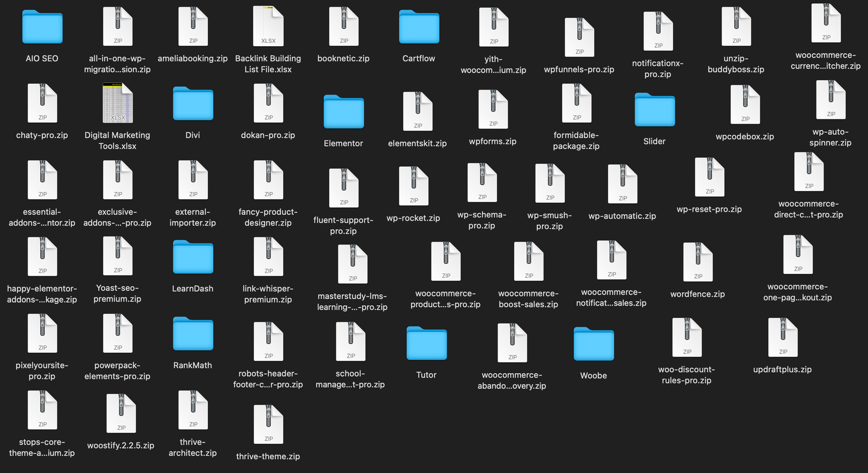This screenshot has height=473, width=868.
Task: Click the woocommerce-currenc...itcher.zip file name
Action: coord(826,61)
